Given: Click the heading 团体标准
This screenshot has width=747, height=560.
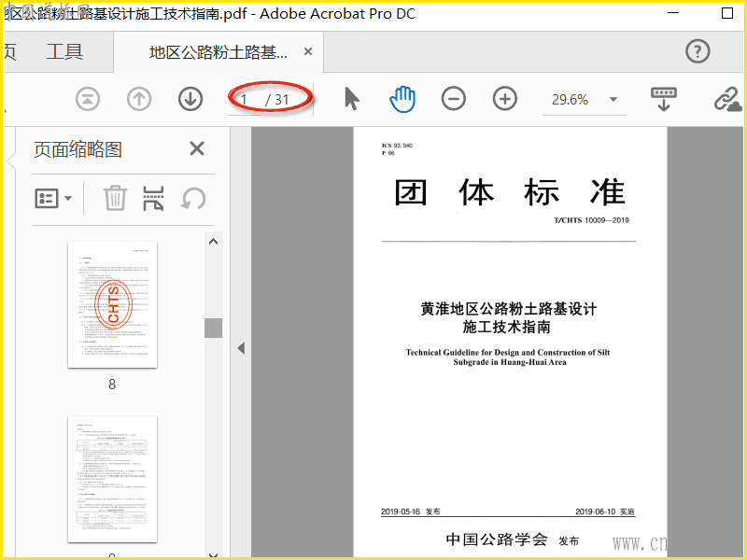Looking at the screenshot, I should coord(509,192).
